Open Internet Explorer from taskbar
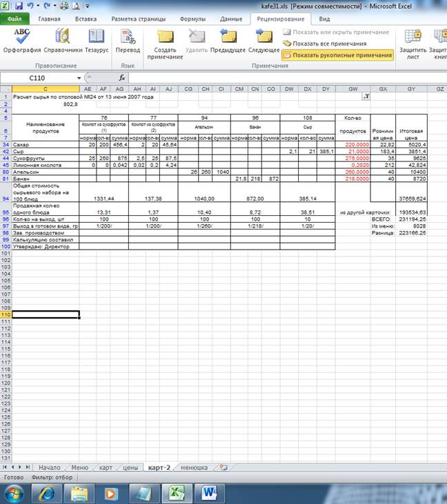 click(x=47, y=494)
